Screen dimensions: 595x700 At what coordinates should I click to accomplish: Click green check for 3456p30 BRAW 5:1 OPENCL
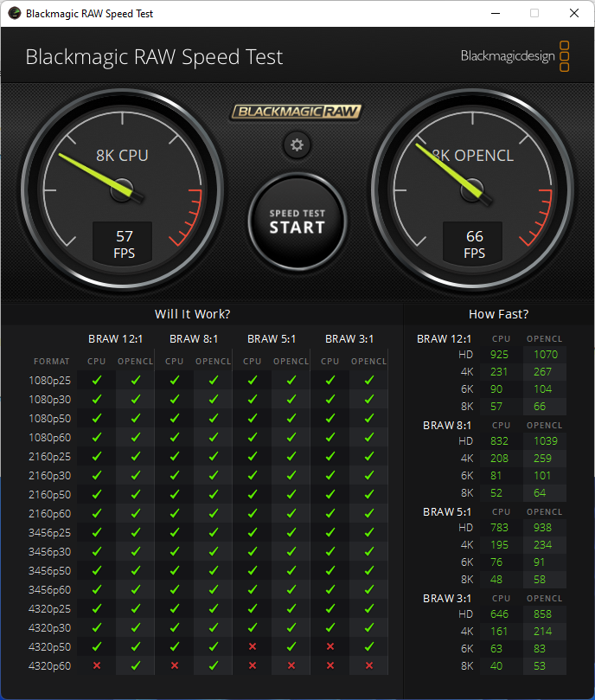point(291,551)
